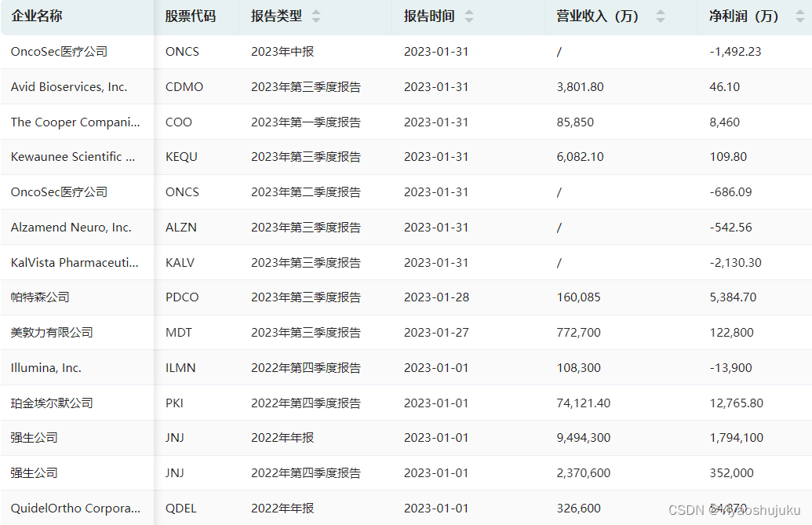Select net profit value 12,765.80
812x525 pixels.
click(x=737, y=403)
